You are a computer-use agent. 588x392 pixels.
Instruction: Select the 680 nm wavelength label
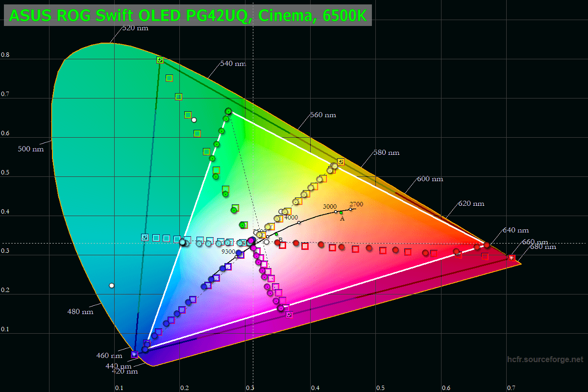click(543, 247)
